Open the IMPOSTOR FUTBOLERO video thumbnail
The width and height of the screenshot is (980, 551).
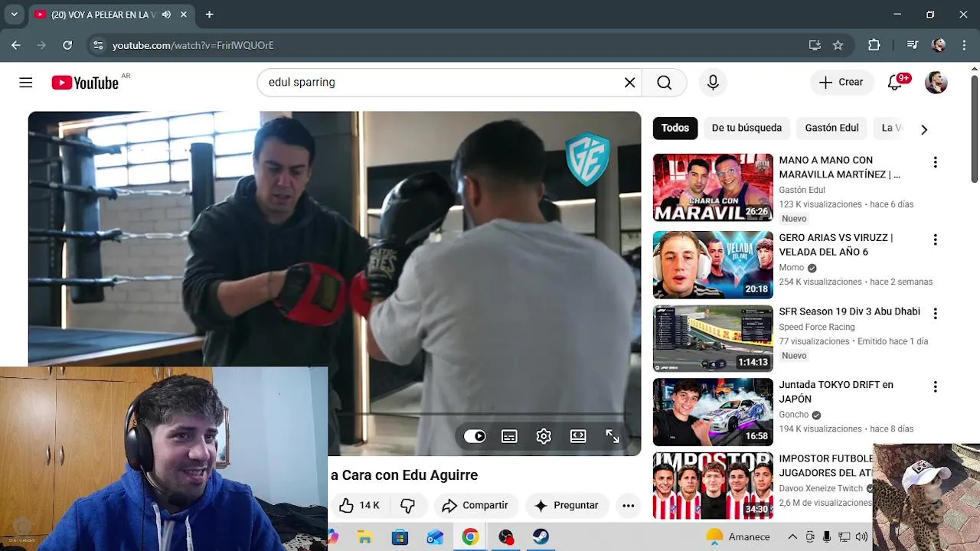[x=713, y=485]
